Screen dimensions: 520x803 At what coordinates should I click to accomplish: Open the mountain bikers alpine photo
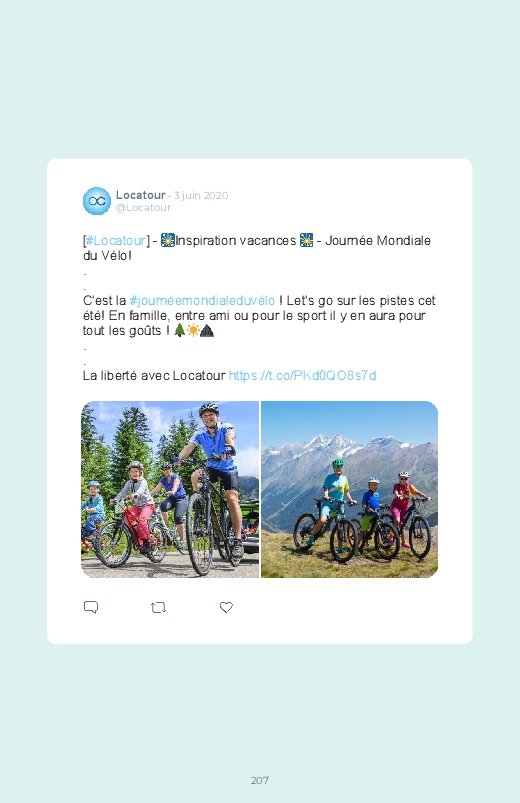click(349, 490)
